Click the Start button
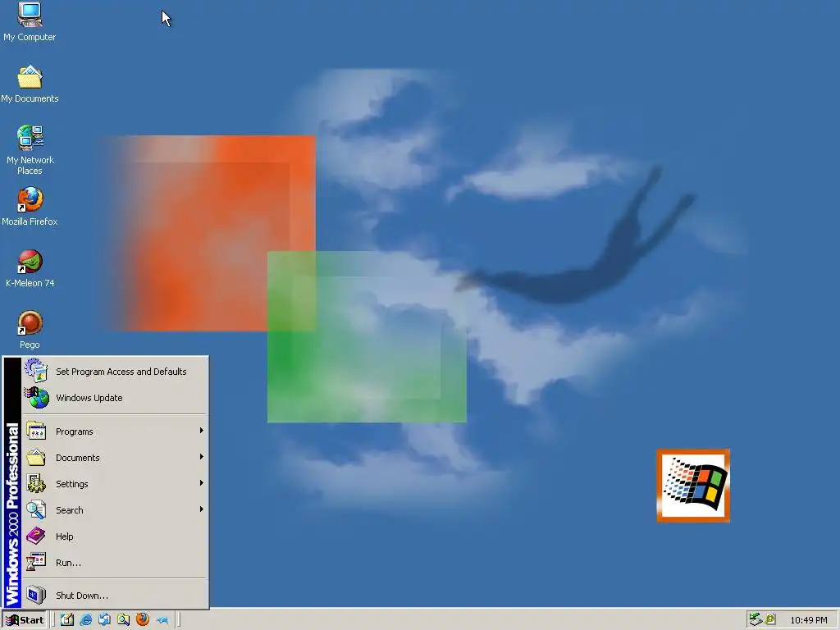The image size is (840, 630). (25, 620)
